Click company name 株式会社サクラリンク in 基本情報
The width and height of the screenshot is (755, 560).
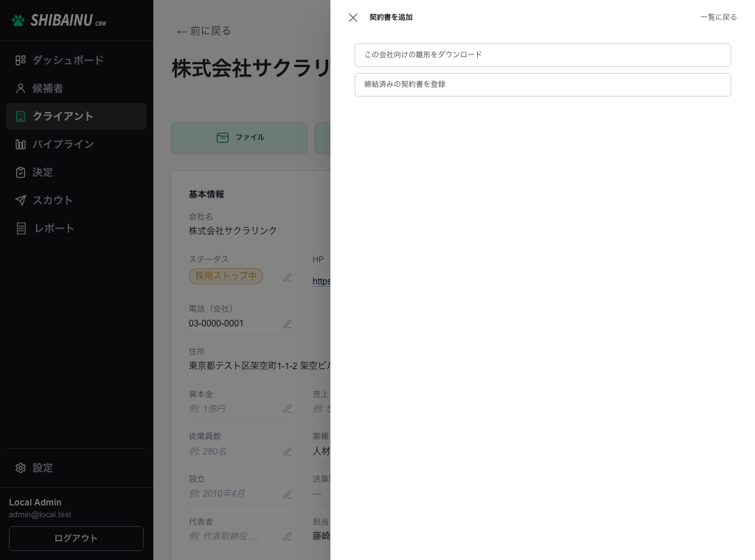pyautogui.click(x=232, y=231)
